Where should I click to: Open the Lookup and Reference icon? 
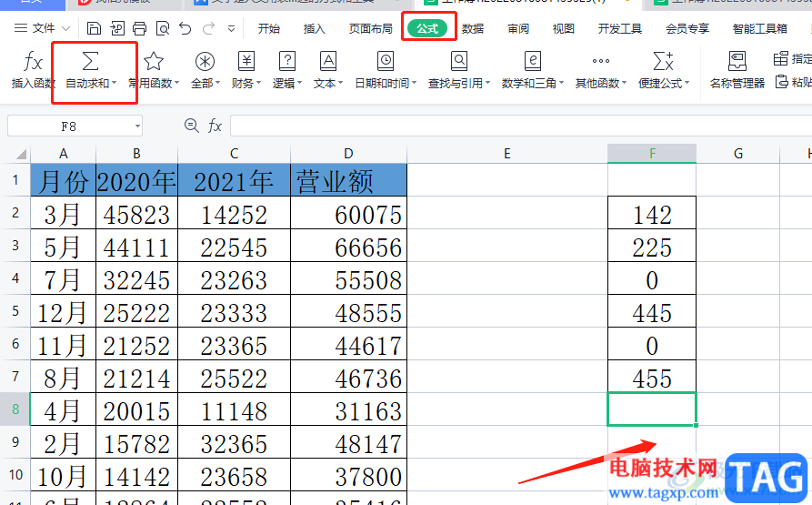coord(459,61)
